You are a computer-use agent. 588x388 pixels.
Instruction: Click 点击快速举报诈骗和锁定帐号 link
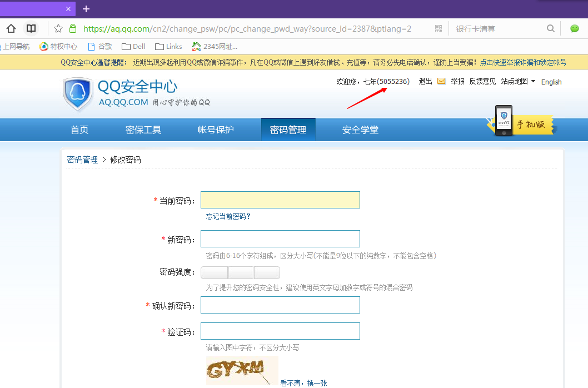point(523,62)
